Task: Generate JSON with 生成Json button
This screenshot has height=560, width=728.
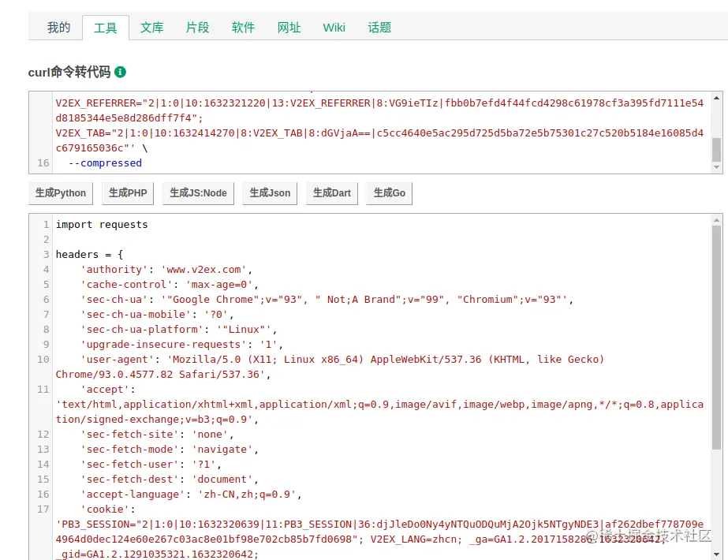Action: click(270, 193)
